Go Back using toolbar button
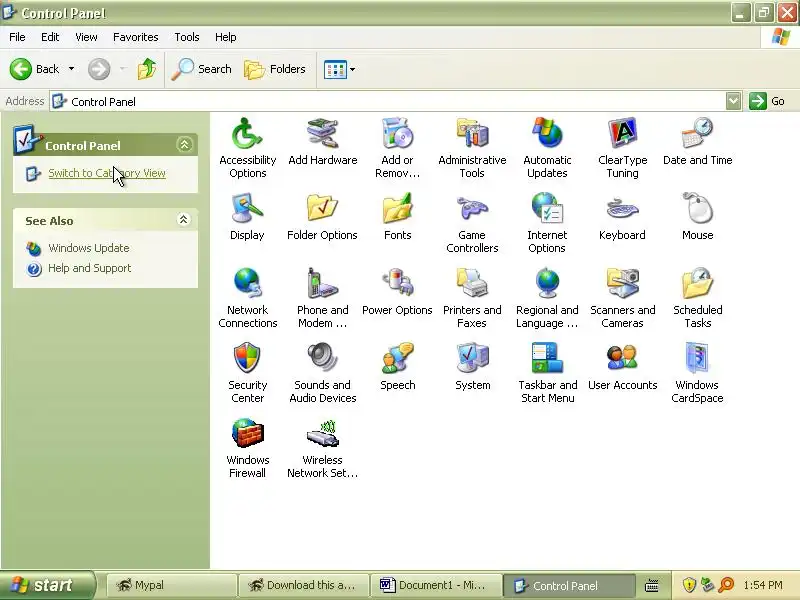The height and width of the screenshot is (600, 800). (35, 69)
